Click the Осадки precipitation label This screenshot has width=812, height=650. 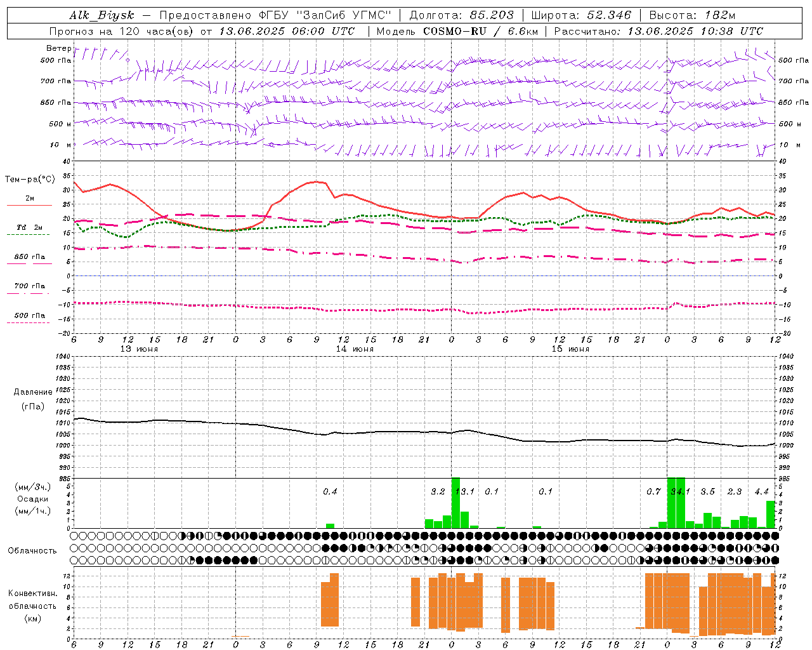(33, 499)
